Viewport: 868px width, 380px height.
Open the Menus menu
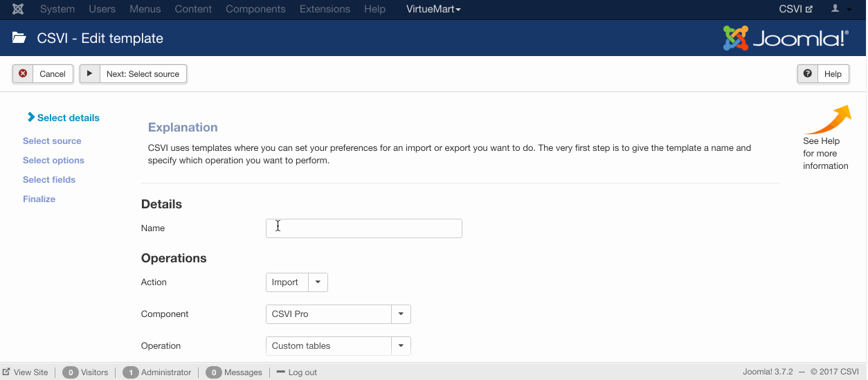click(x=145, y=9)
